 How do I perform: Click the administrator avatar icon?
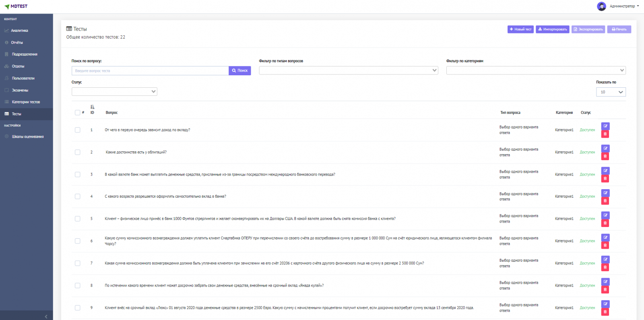601,6
